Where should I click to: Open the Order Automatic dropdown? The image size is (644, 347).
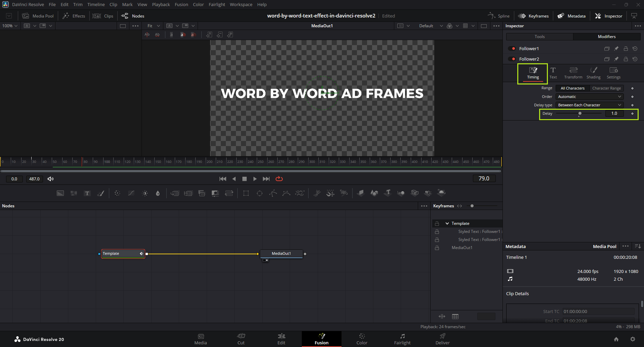point(589,97)
